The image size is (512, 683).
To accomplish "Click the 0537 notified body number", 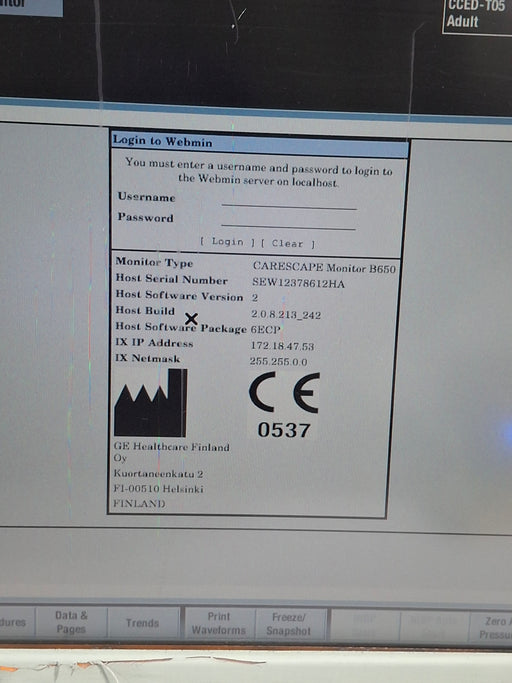I will coord(284,430).
